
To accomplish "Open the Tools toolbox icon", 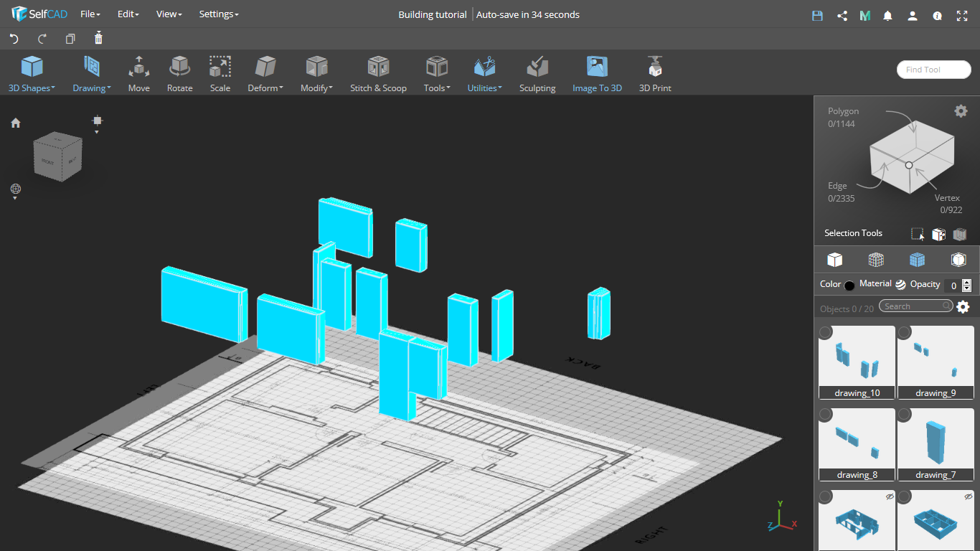I will [437, 67].
